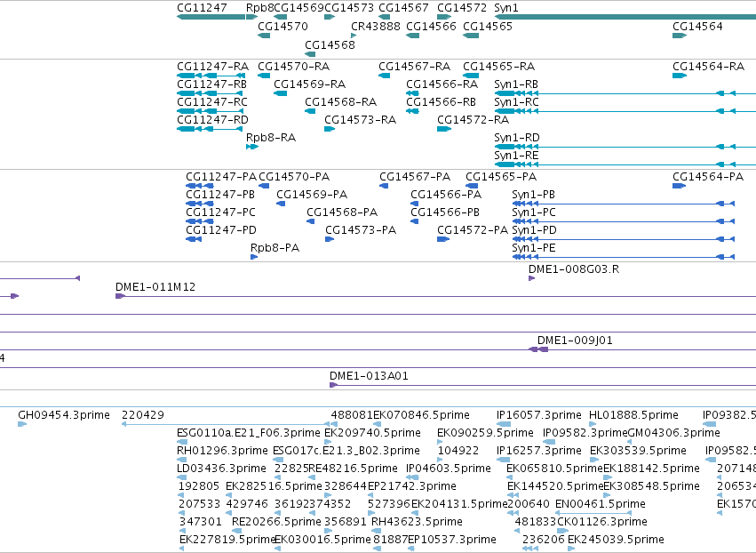Click the EST feature 220429
This screenshot has height=553, width=756.
click(143, 415)
